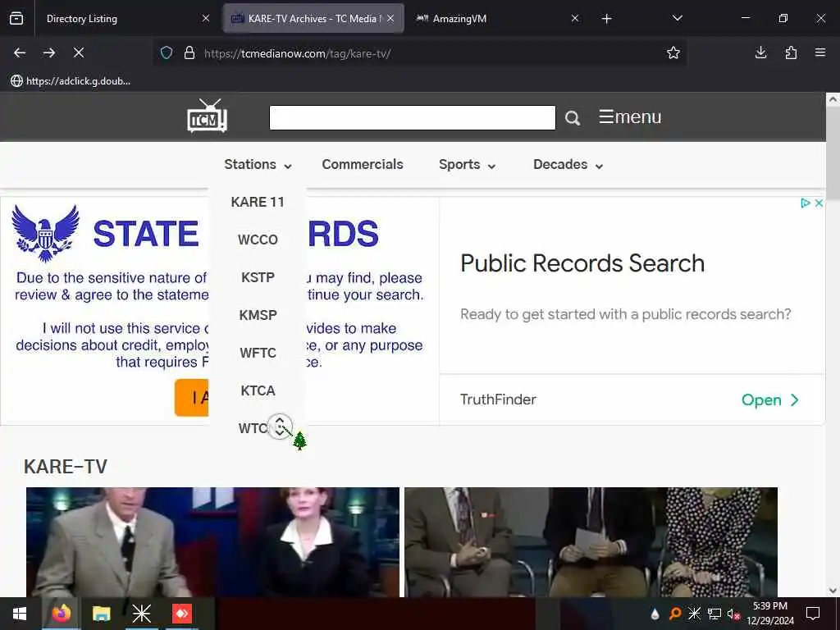Open the Windows Start menu

20,614
